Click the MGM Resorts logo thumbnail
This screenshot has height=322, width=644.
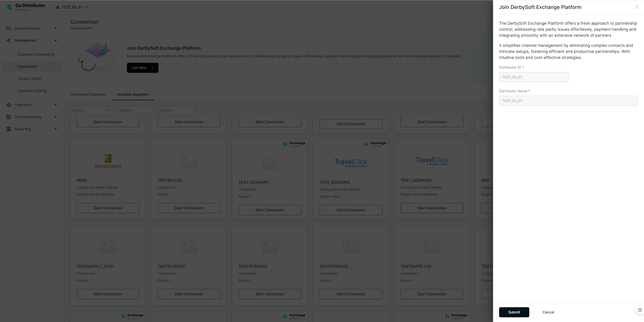(x=108, y=161)
